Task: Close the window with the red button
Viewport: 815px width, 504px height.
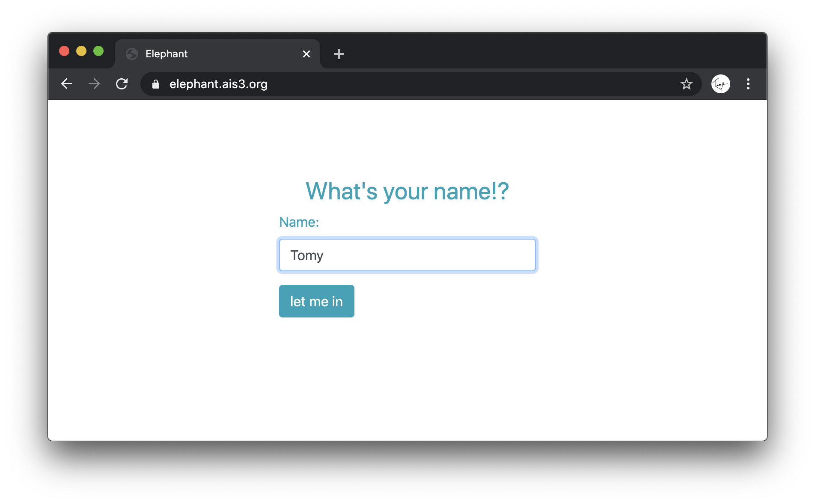Action: coord(64,51)
